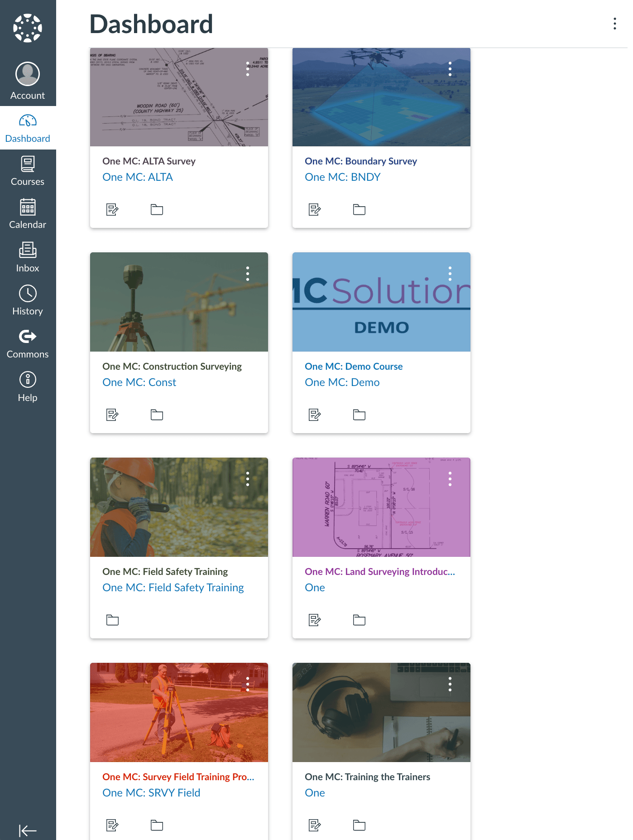Open Files folder icon on Boundary Survey card
The width and height of the screenshot is (633, 840).
[x=359, y=209]
